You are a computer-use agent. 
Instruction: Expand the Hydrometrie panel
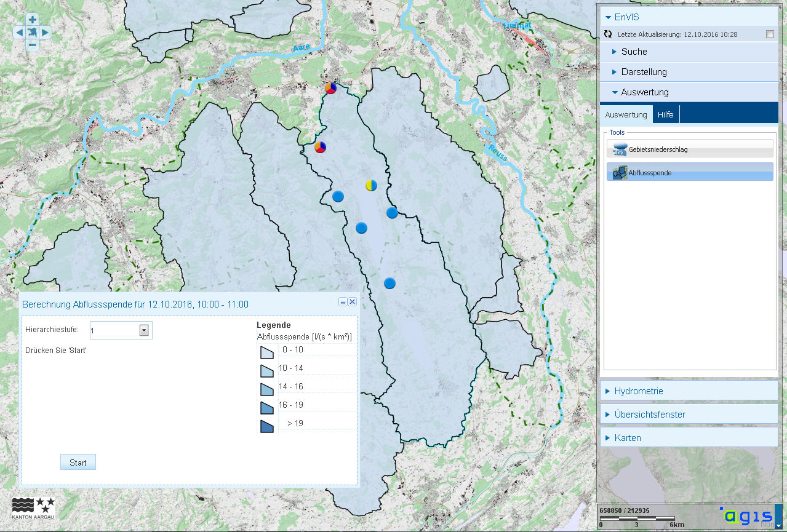tap(638, 391)
